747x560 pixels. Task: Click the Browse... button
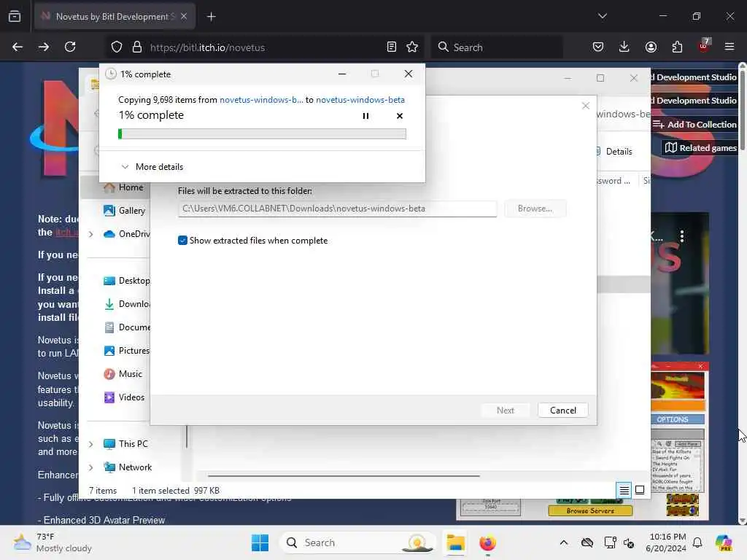click(x=535, y=209)
